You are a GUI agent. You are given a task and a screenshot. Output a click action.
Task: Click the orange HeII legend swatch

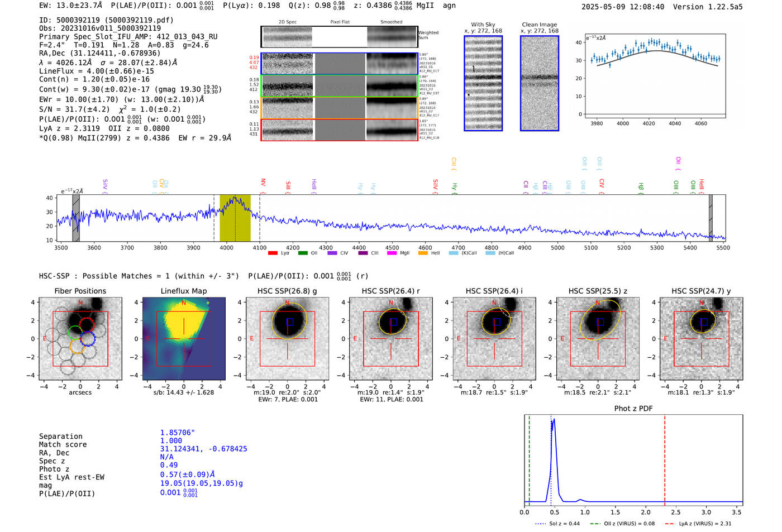423,253
